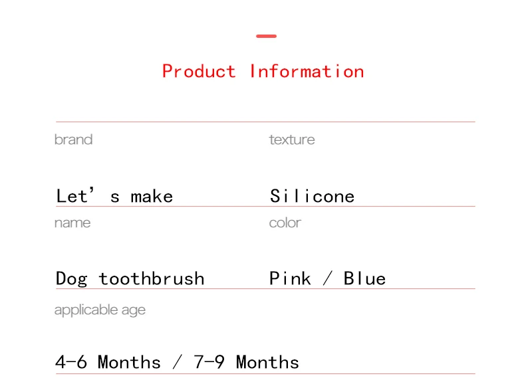Click the Dog toothbrush name value
The image size is (532, 392).
130,279
